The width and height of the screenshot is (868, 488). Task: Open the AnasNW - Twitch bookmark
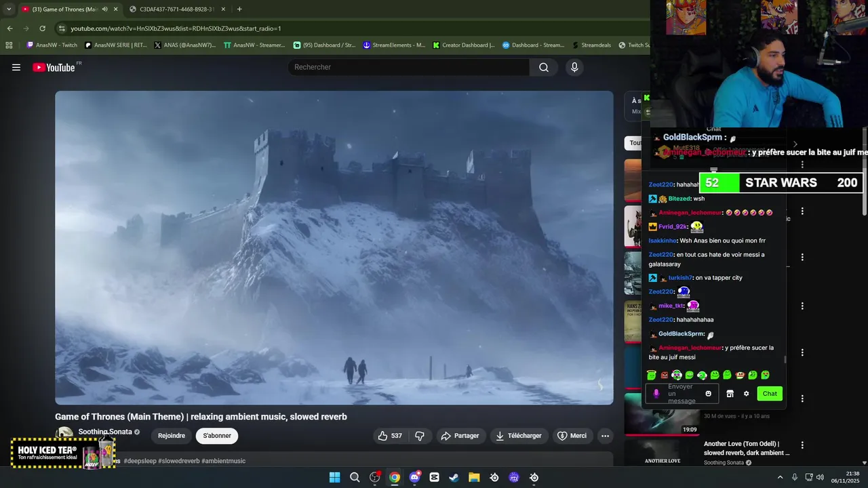click(52, 45)
